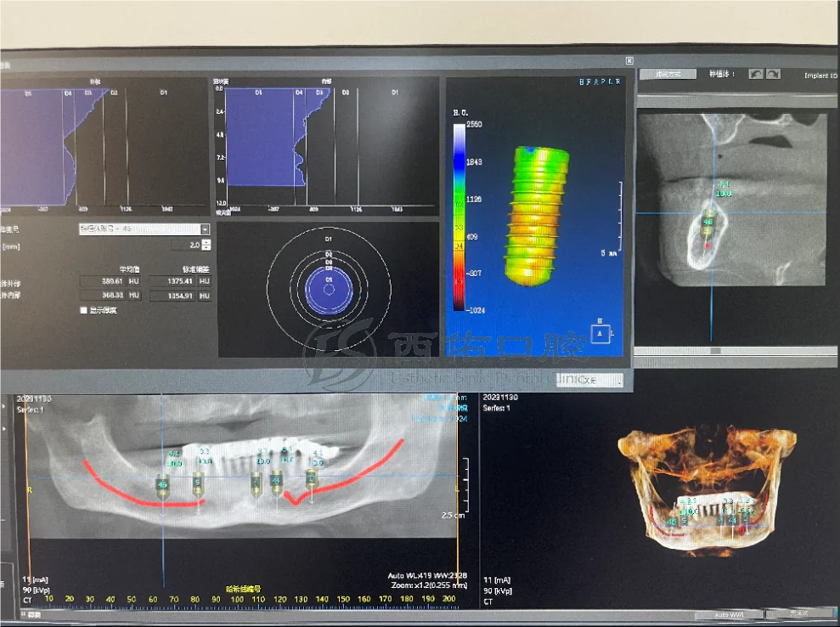Click the undo arrow icon beside implant label
Image resolution: width=840 pixels, height=627 pixels.
[x=755, y=74]
